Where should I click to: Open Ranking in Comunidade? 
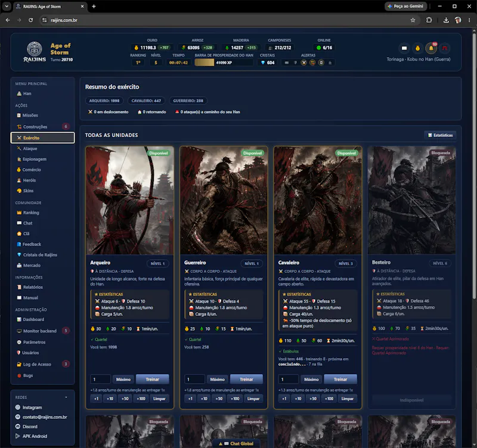click(x=42, y=213)
